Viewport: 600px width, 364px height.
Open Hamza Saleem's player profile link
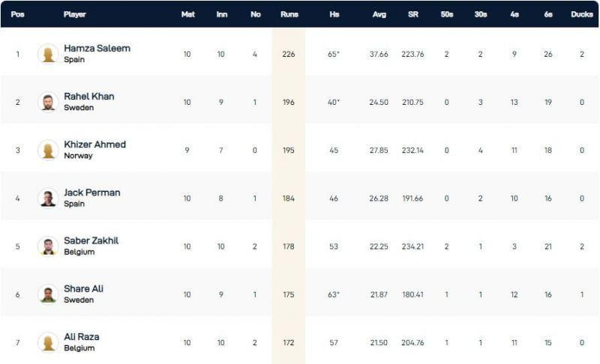point(97,49)
